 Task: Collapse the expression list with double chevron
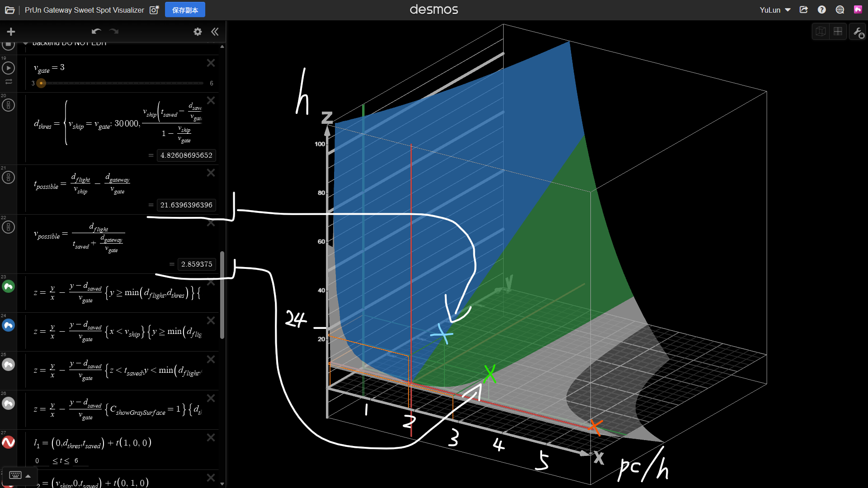[x=215, y=32]
